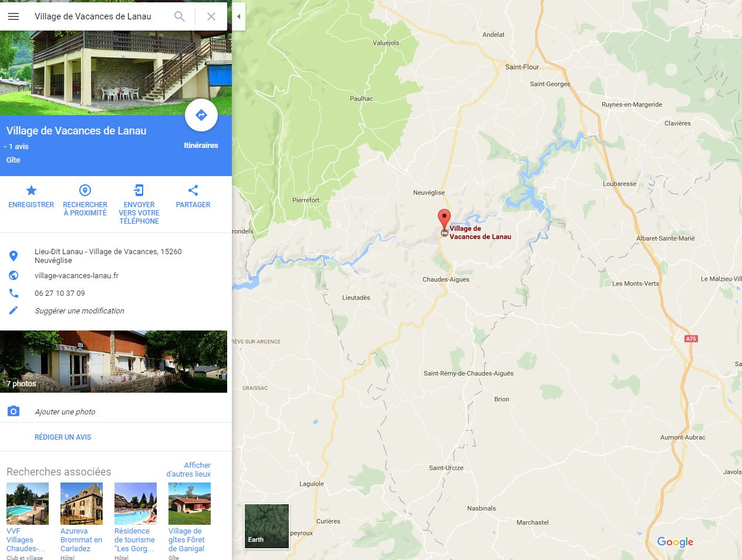The image size is (742, 560).
Task: Expand Afficher d'autres lieux
Action: click(x=188, y=470)
